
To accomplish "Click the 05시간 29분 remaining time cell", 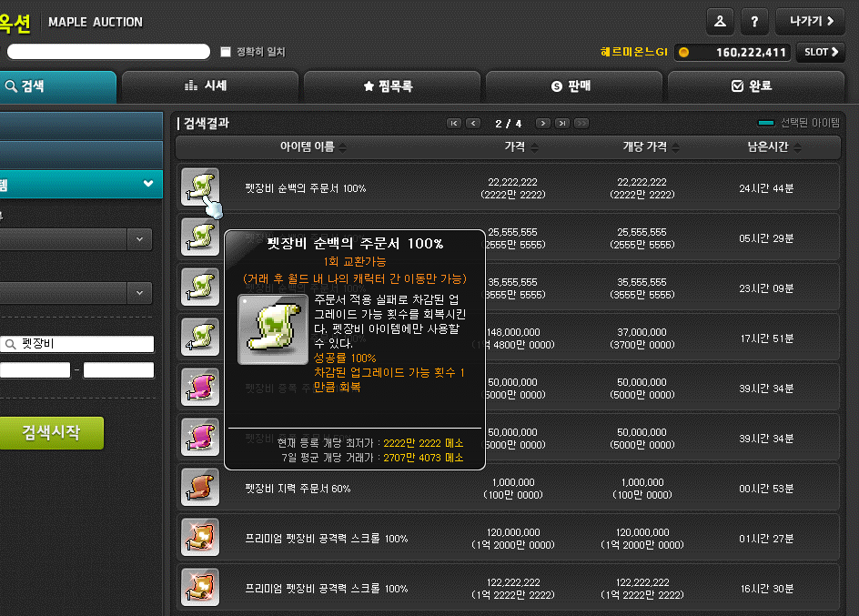I will [766, 238].
